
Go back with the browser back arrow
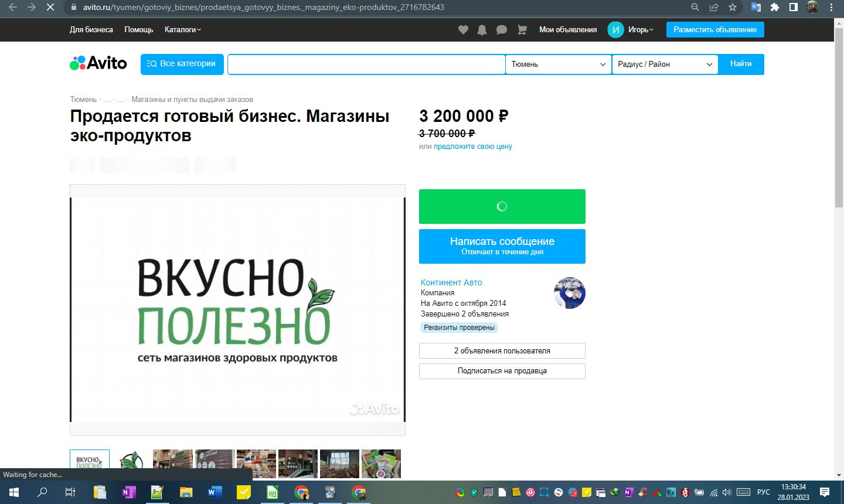[x=13, y=7]
